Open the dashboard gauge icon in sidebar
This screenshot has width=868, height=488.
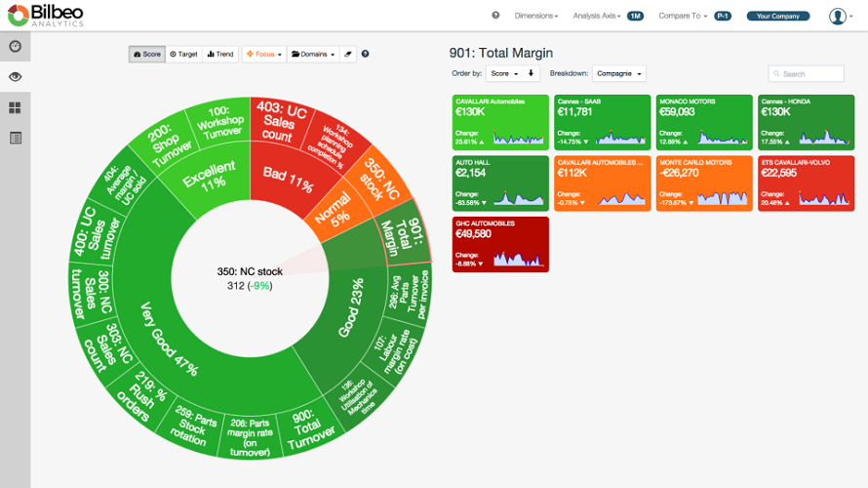point(15,47)
